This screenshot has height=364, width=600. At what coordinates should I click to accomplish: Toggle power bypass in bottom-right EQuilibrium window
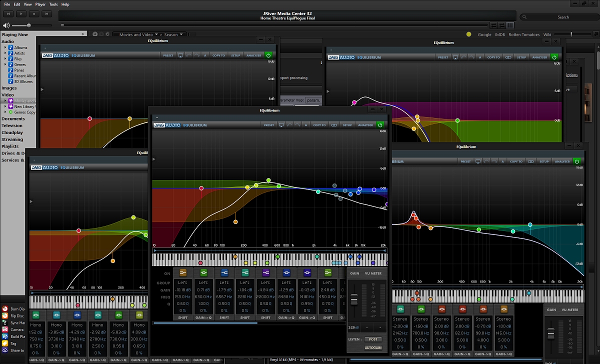[x=576, y=161]
